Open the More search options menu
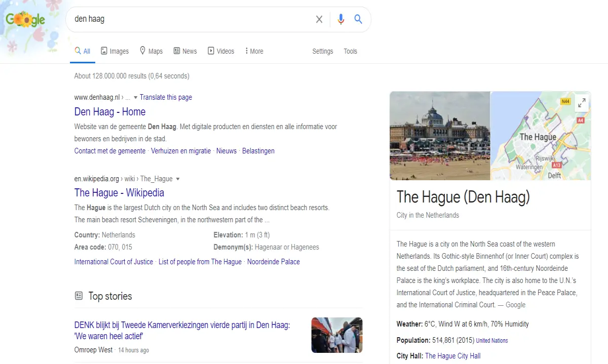The height and width of the screenshot is (364, 608). coord(254,51)
